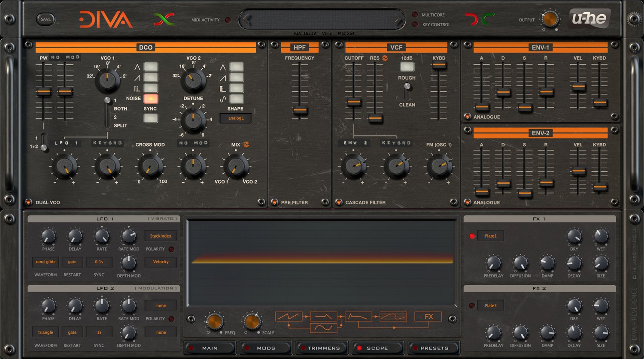This screenshot has width=644, height=359.
Task: Open the PRESETS tab
Action: tap(434, 348)
